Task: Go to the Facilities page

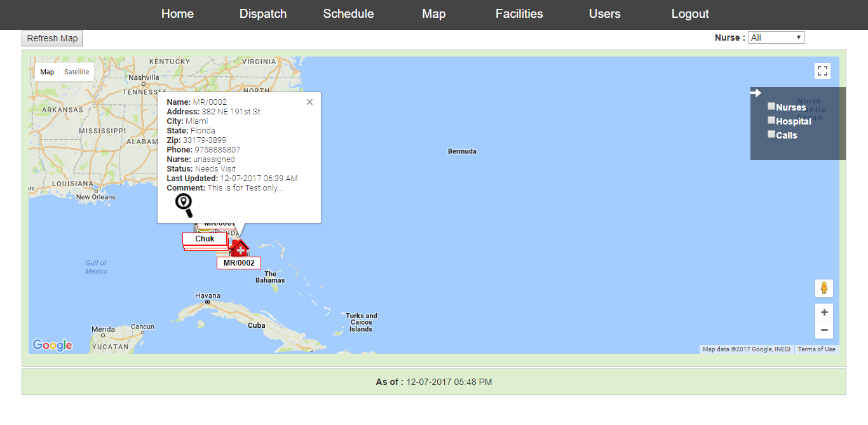Action: point(519,14)
